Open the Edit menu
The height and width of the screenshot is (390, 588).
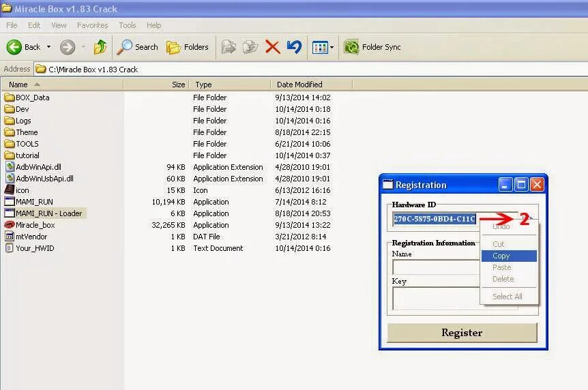(x=33, y=25)
